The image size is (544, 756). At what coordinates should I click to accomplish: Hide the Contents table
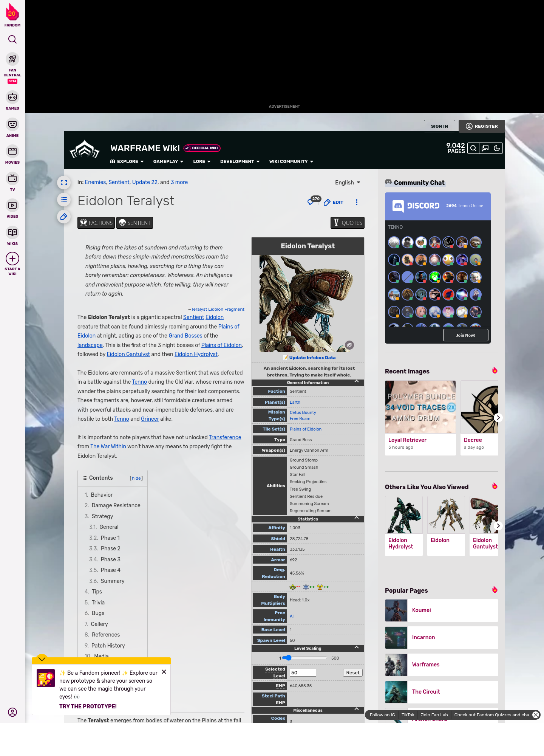click(136, 478)
